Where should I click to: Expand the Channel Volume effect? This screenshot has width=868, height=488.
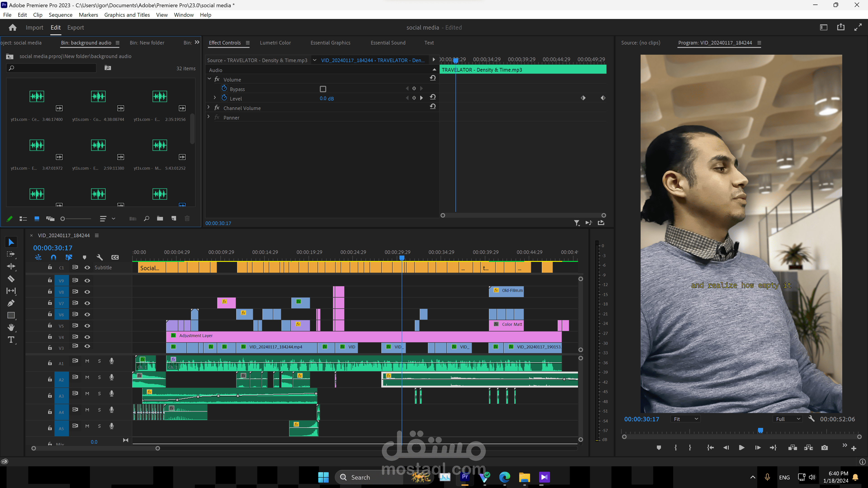coord(209,108)
